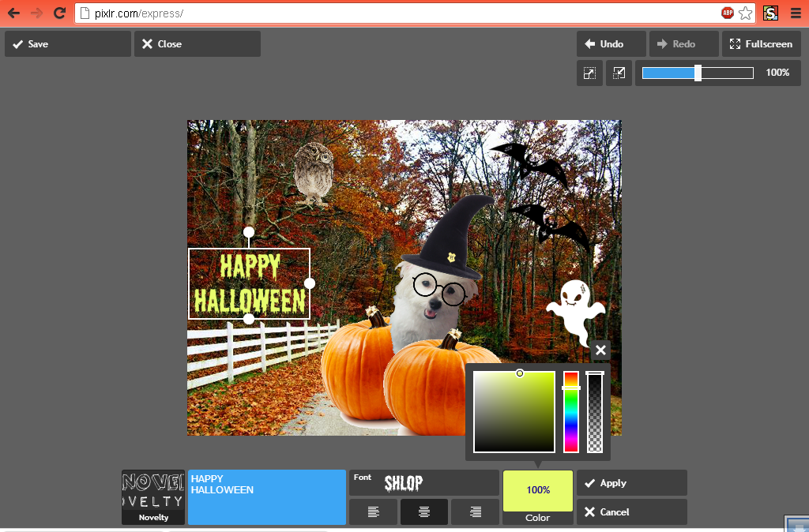Open the Chrome menu icon
This screenshot has height=532, width=809.
(x=796, y=13)
